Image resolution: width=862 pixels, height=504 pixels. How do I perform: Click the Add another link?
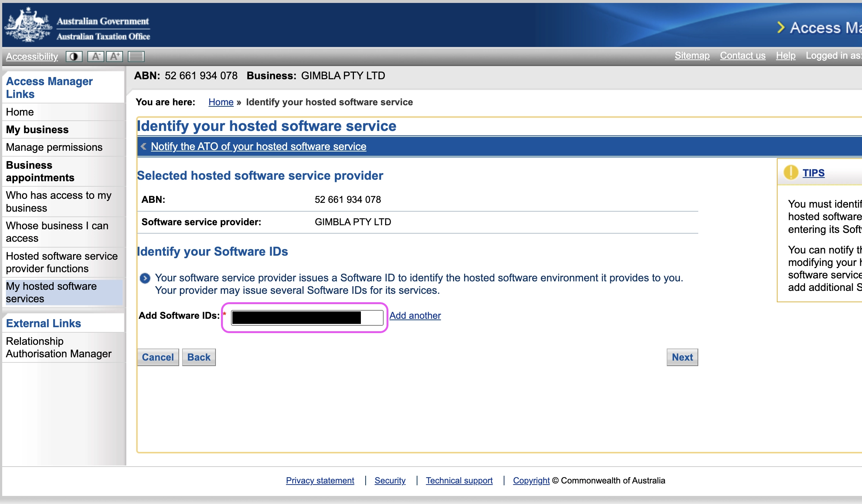point(415,315)
